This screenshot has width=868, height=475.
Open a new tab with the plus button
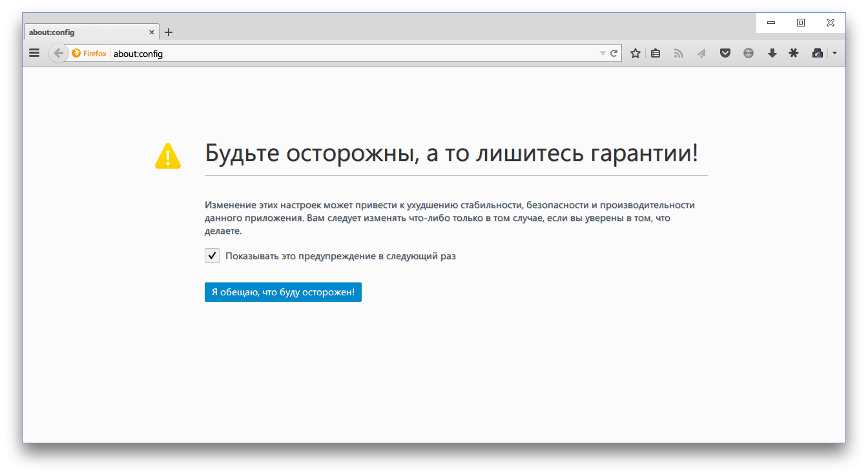169,32
